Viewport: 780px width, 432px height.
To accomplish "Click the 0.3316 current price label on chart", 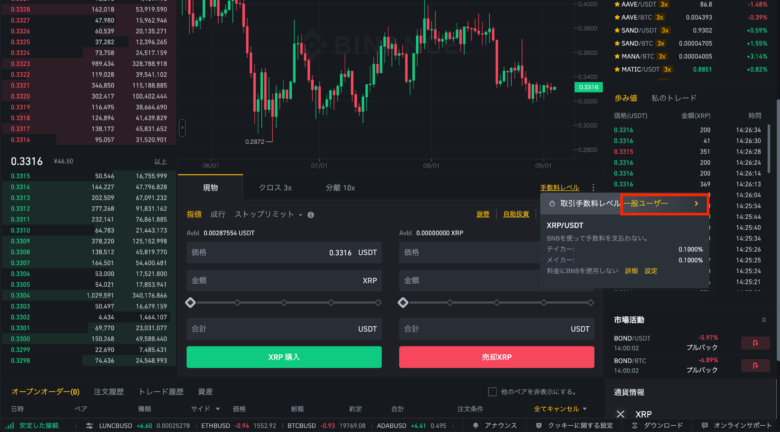I will [x=588, y=87].
